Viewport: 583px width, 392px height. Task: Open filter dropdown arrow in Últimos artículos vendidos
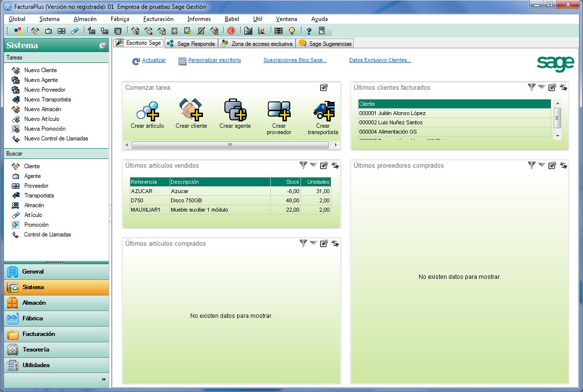(313, 165)
